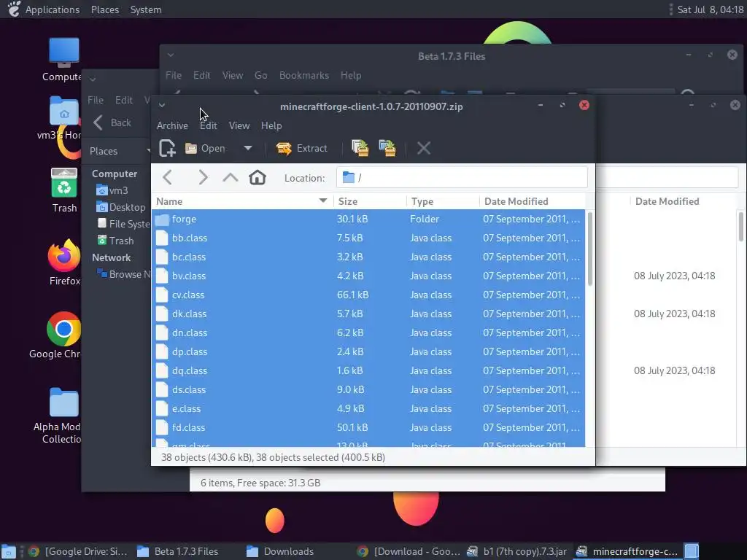Open File System in sidebar
The height and width of the screenshot is (560, 747).
coord(123,224)
